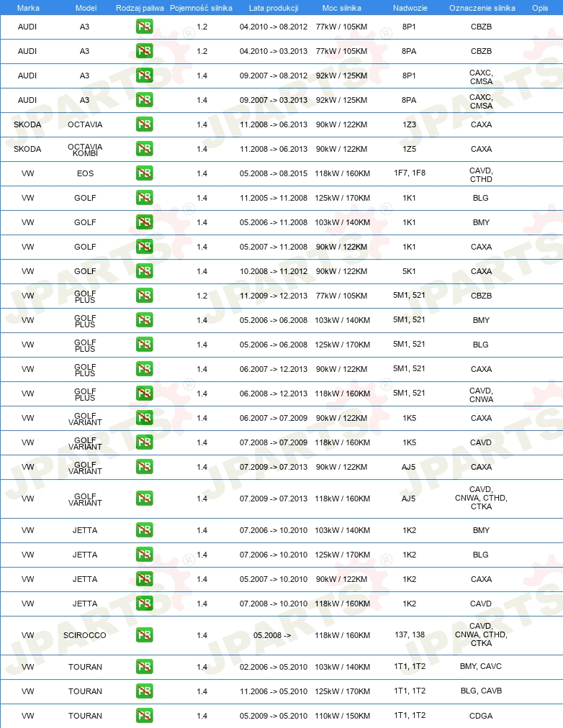This screenshot has width=563, height=728.
Task: Click body code 5K1
Action: [x=409, y=271]
